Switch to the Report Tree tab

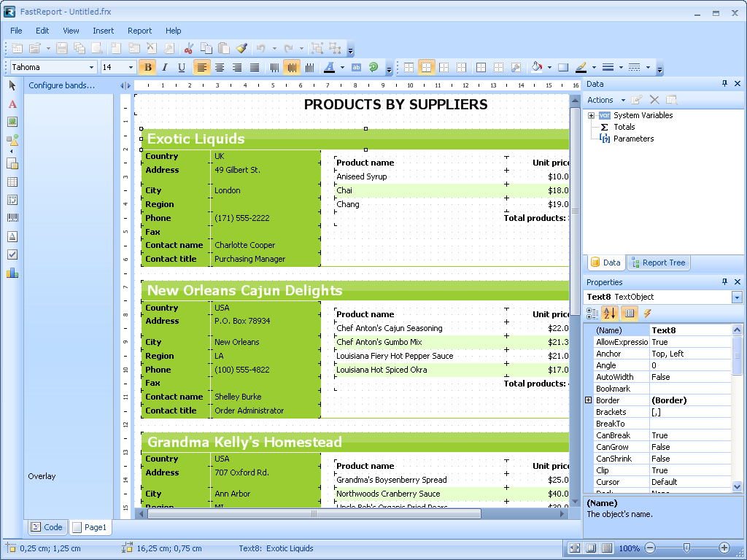tap(658, 262)
